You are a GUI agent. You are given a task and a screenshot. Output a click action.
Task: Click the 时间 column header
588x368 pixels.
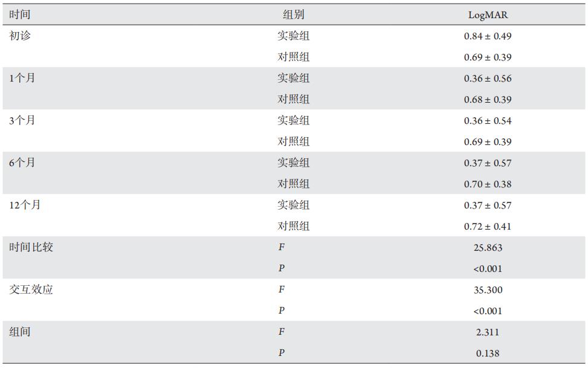(19, 15)
